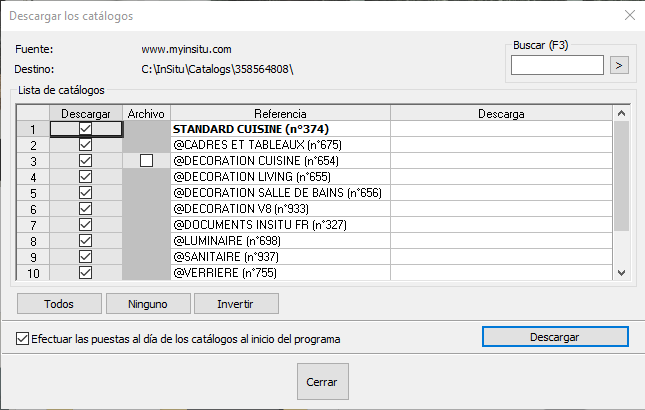The width and height of the screenshot is (645, 410).
Task: Click the Ninguno button
Action: click(x=148, y=303)
